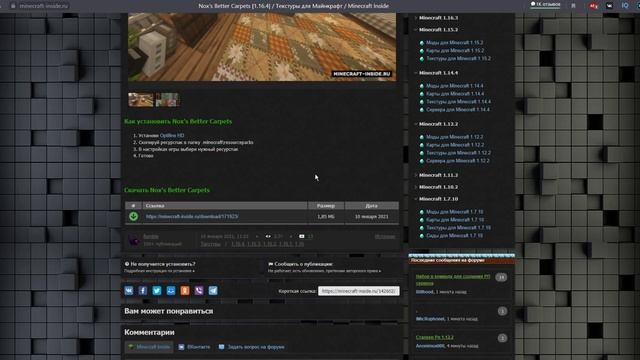The image size is (640, 360).
Task: Open Maps for Minecraft 1.12.2
Action: tap(455, 145)
